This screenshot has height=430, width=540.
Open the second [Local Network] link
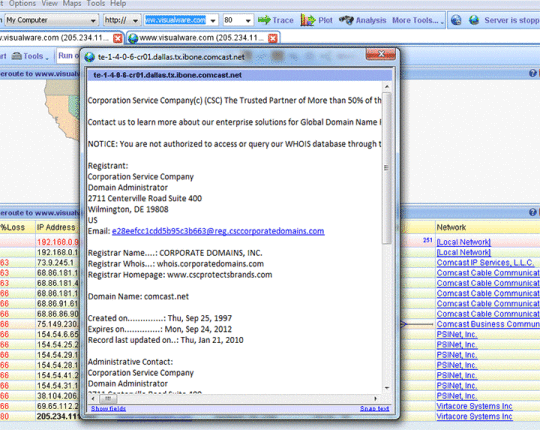point(464,252)
